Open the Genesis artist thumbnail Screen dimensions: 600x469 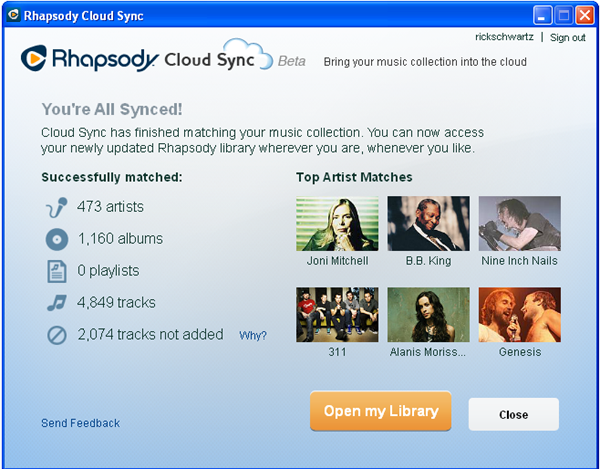click(x=519, y=315)
